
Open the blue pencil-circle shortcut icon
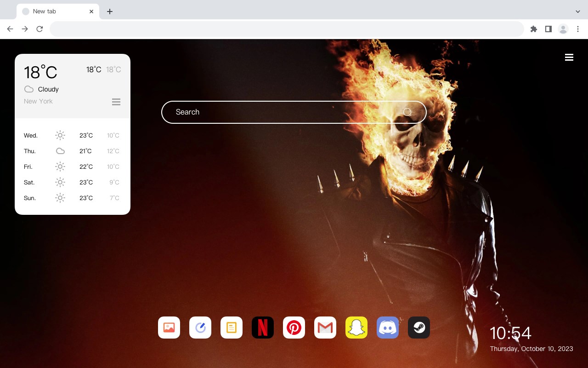tap(200, 328)
